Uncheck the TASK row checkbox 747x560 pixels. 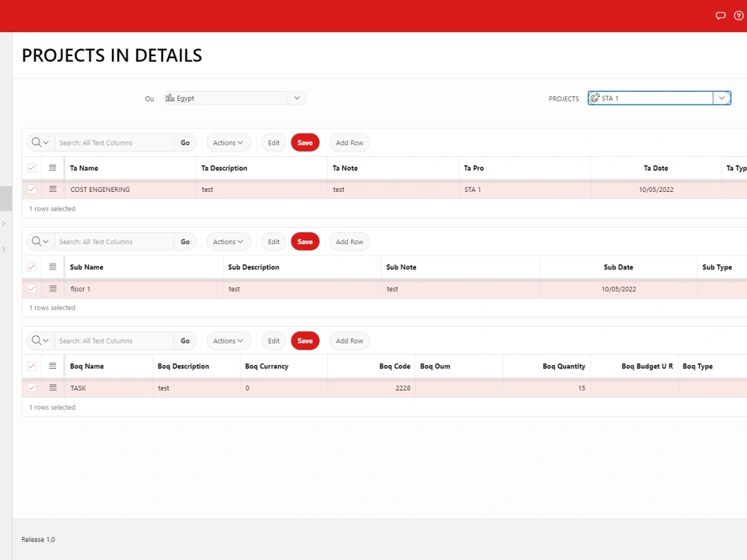pyautogui.click(x=32, y=388)
